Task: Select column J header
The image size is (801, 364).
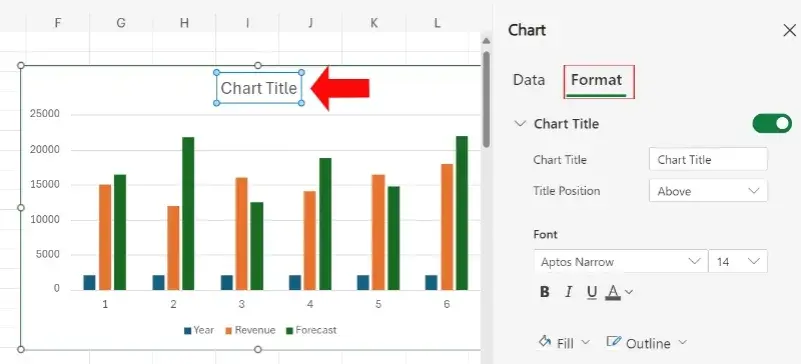Action: coord(311,23)
